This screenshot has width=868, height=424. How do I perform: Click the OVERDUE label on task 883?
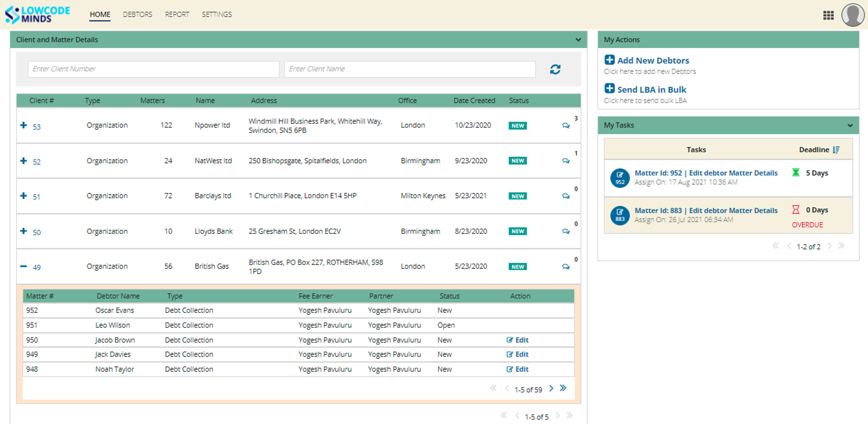pos(807,225)
